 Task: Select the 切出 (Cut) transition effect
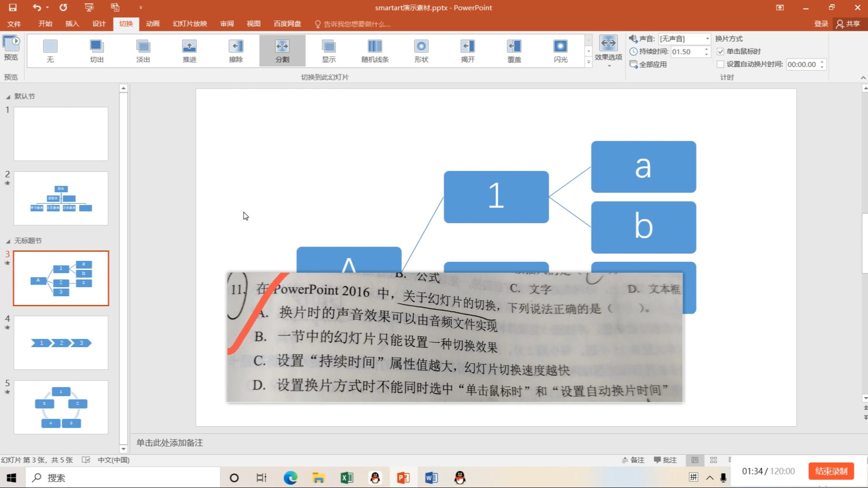pos(96,50)
